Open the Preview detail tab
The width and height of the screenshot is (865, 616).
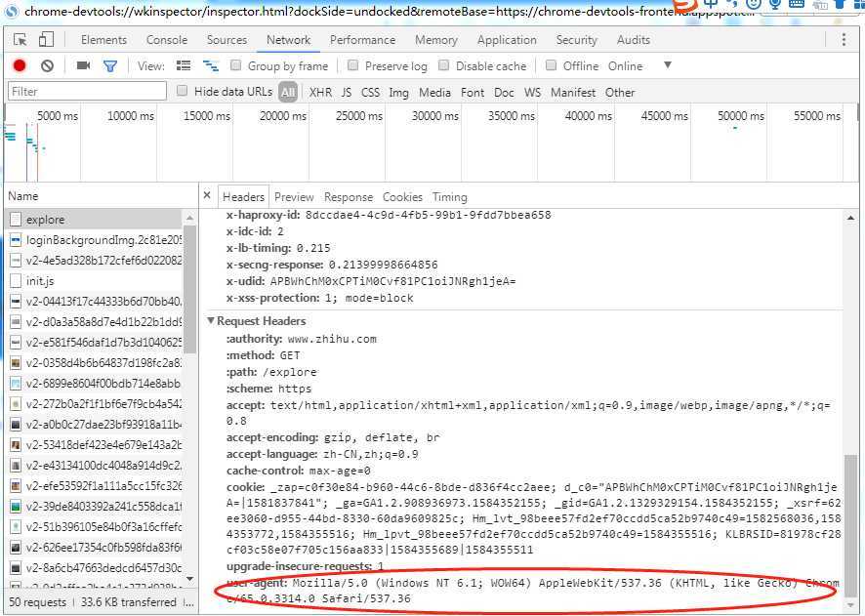294,197
